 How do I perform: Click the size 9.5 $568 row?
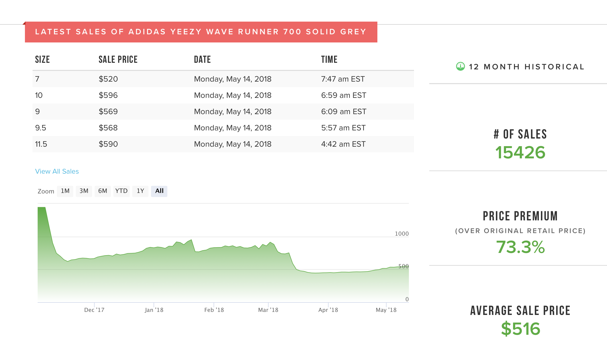tap(223, 128)
